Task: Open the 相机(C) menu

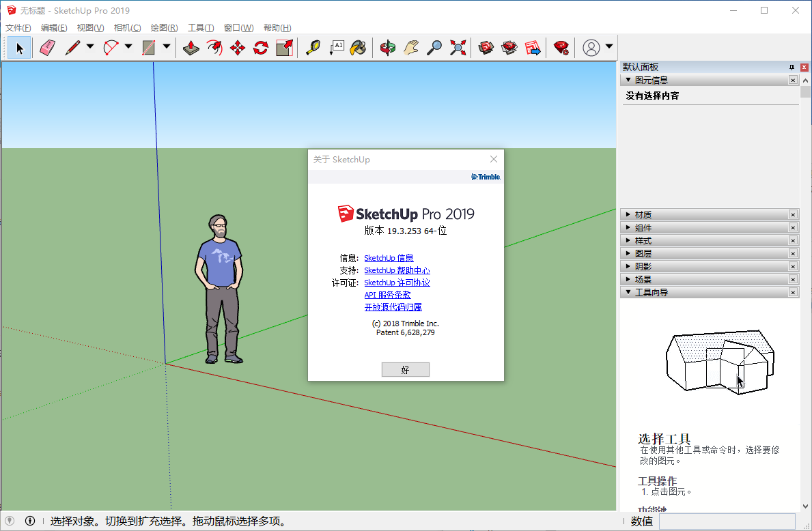Action: click(127, 28)
